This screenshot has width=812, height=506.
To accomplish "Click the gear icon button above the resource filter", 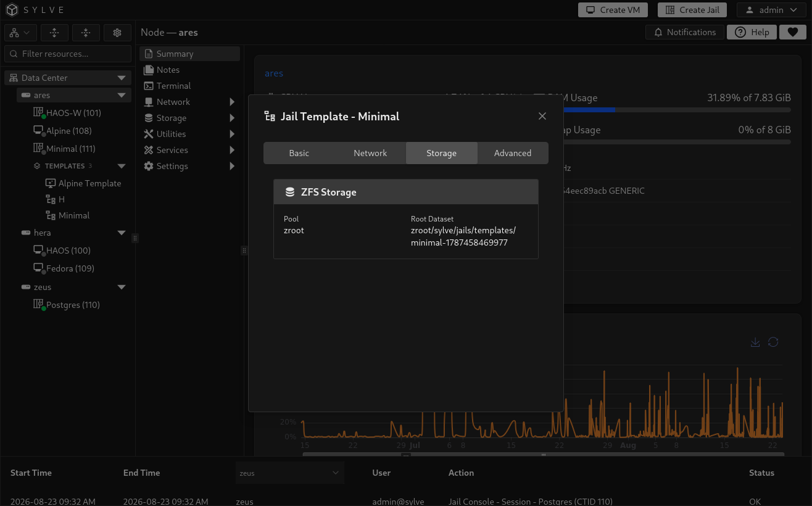I will pos(117,33).
